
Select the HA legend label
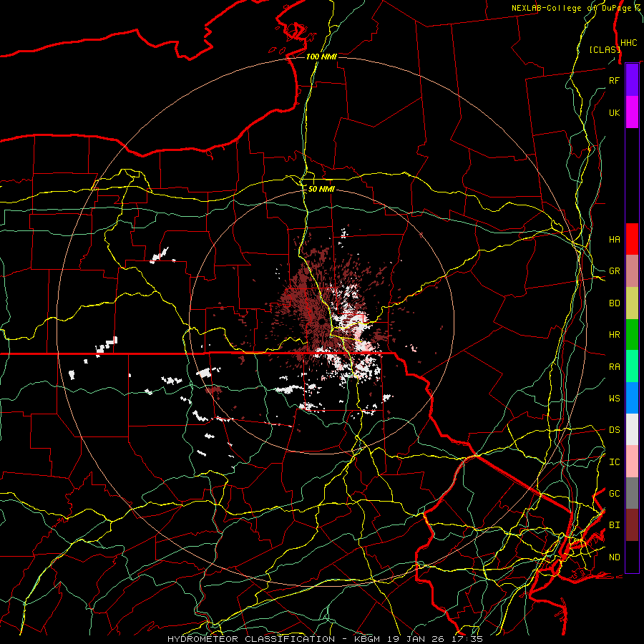614,240
